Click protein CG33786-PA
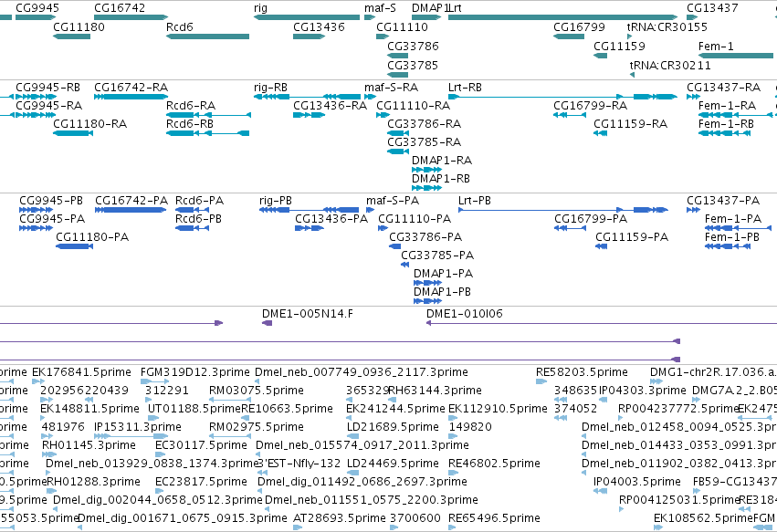The height and width of the screenshot is (532, 777). pos(425,237)
